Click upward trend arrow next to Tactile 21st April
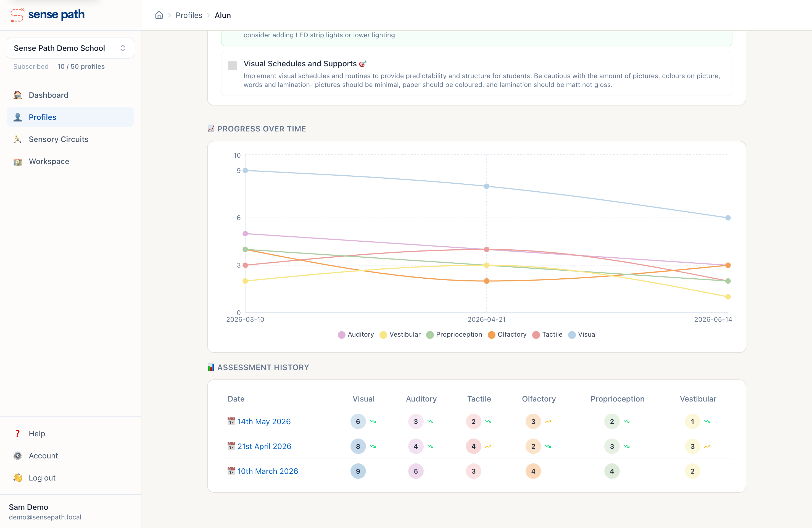 tap(488, 447)
